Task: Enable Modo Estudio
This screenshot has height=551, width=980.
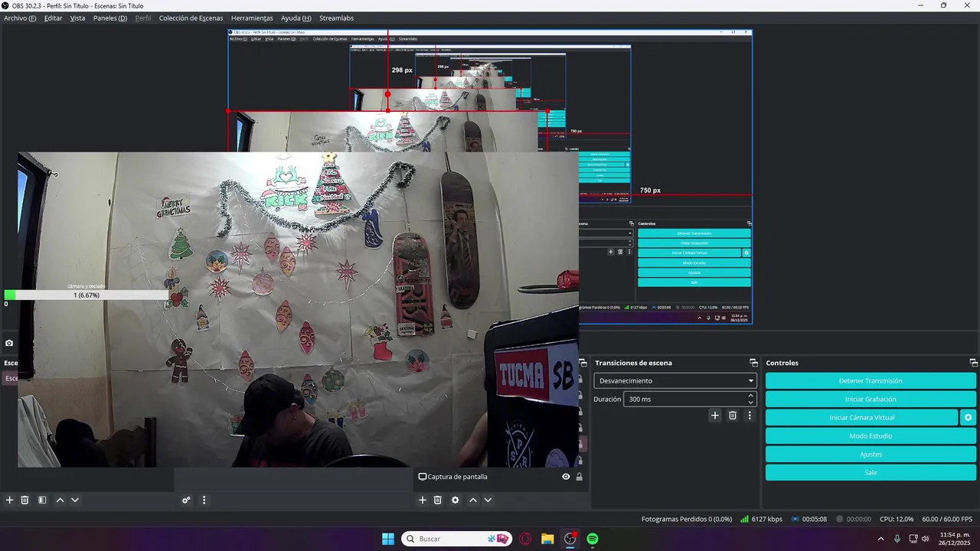Action: [x=871, y=435]
